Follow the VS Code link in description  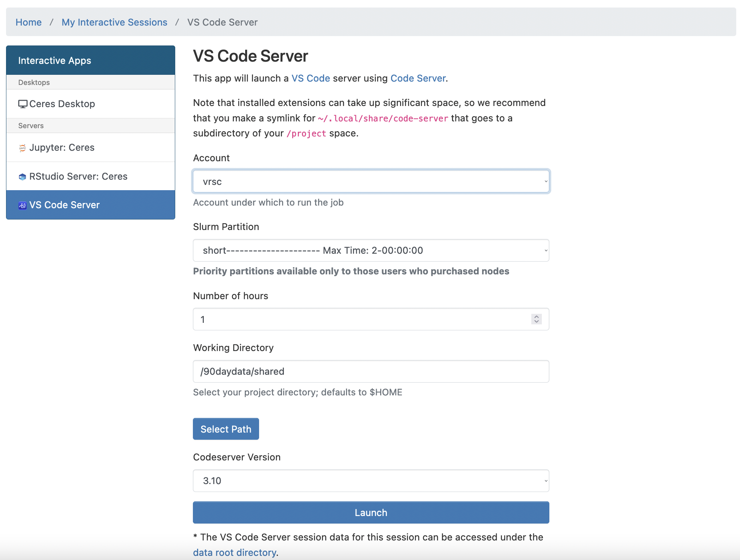311,78
